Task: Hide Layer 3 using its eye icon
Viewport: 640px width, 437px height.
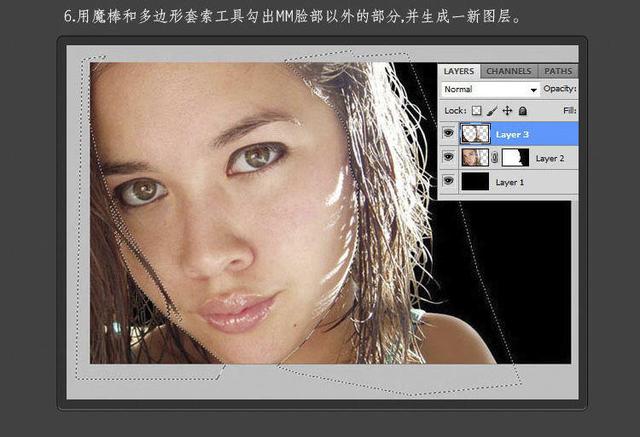Action: coord(449,133)
